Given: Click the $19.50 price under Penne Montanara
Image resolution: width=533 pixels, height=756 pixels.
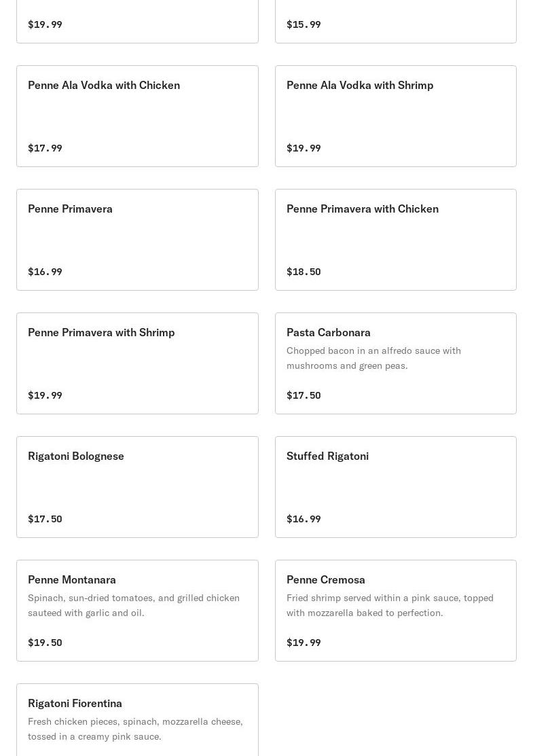Looking at the screenshot, I should [x=45, y=643].
